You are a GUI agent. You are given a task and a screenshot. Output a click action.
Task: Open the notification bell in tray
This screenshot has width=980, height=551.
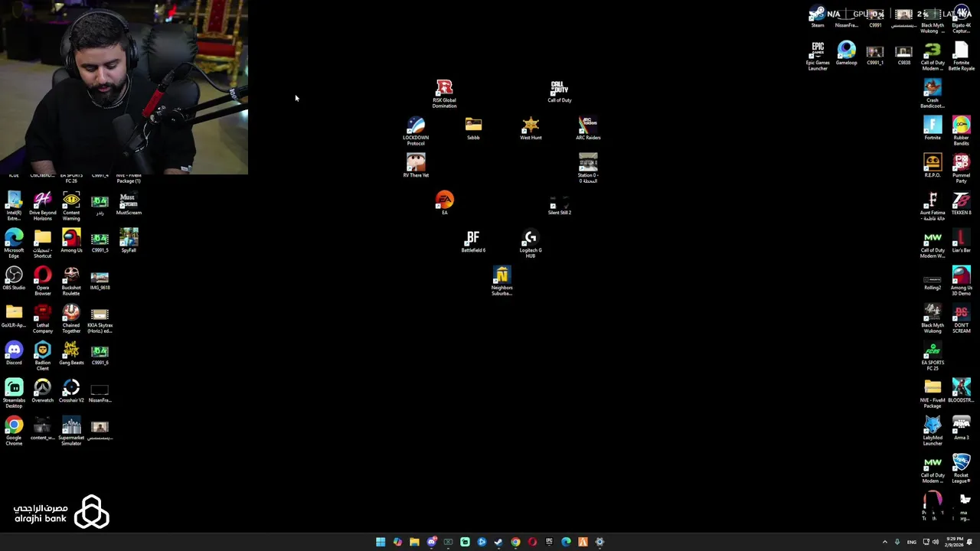tap(969, 542)
